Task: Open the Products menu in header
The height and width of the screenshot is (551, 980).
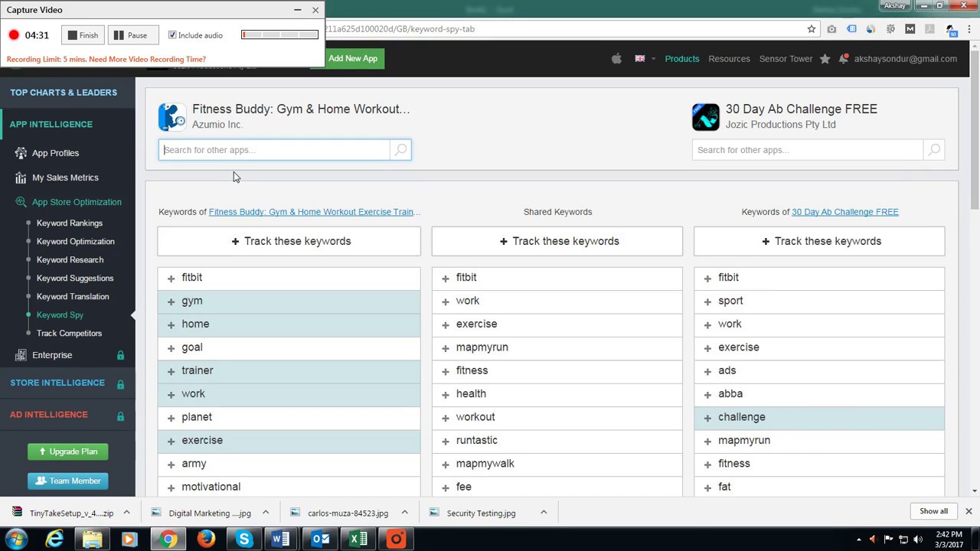Action: 681,59
